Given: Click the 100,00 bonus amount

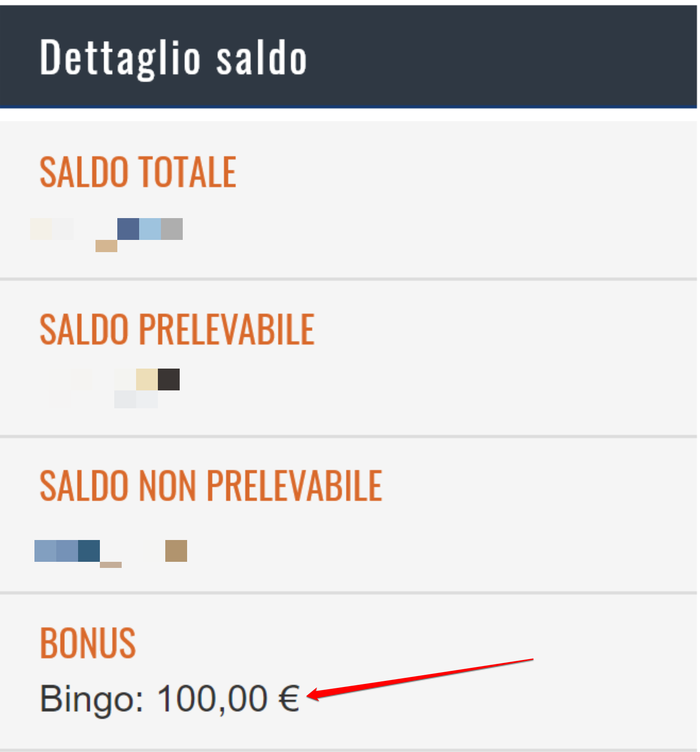Looking at the screenshot, I should (212, 699).
